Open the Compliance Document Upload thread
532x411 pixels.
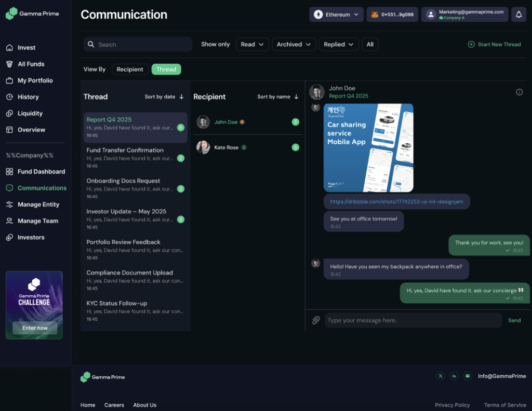point(136,281)
